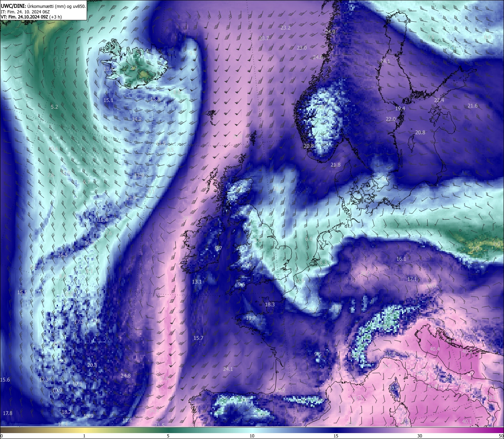Click the 22.0 value label over Sweden

coord(391,119)
